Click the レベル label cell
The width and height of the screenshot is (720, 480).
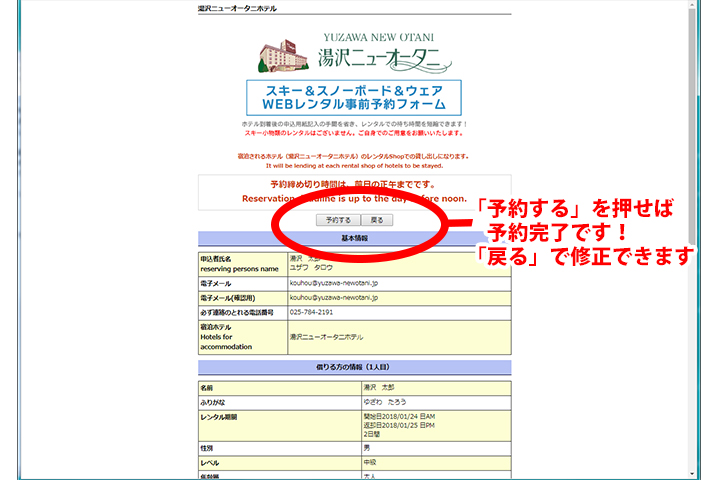click(x=280, y=463)
